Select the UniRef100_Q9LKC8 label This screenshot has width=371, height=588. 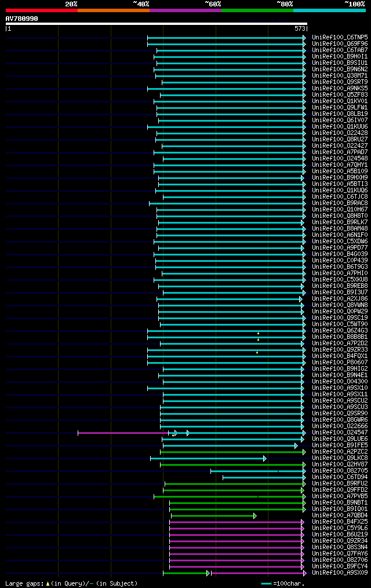(340, 458)
